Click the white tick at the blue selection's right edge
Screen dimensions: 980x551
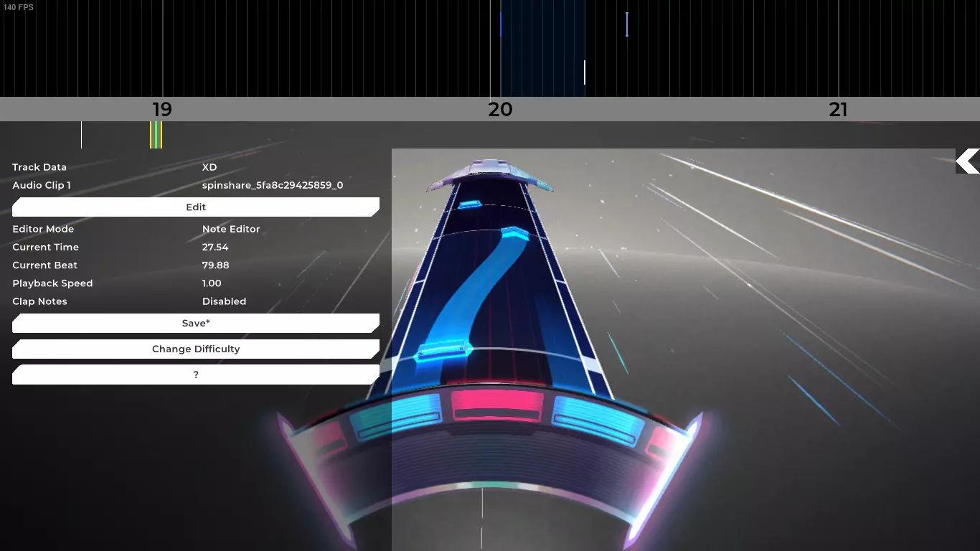(585, 72)
